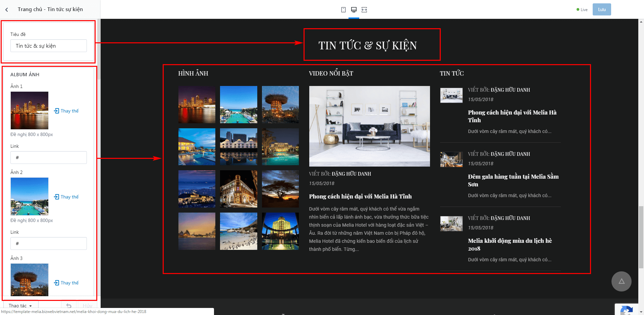
Task: Click the Lưu save button
Action: click(x=602, y=9)
